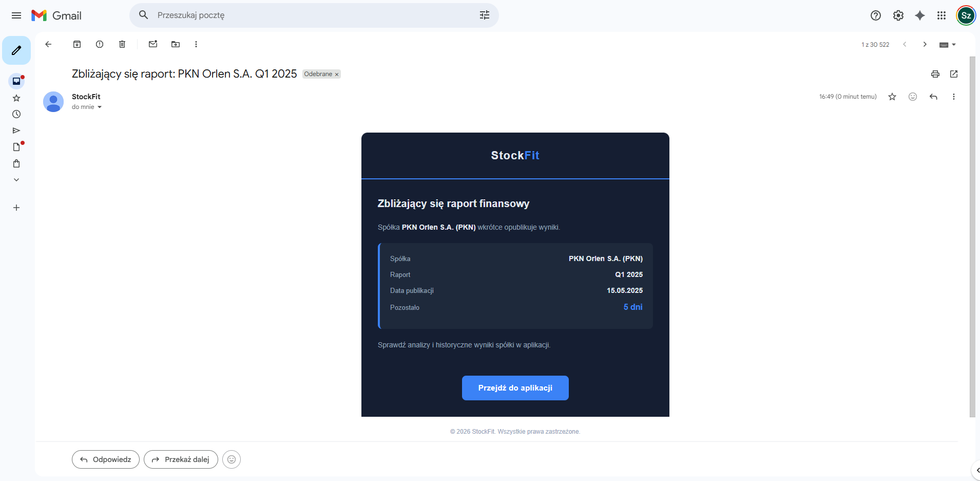Screen dimensions: 980x481
Task: Remove the Odebrane label from the email
Action: pos(337,75)
